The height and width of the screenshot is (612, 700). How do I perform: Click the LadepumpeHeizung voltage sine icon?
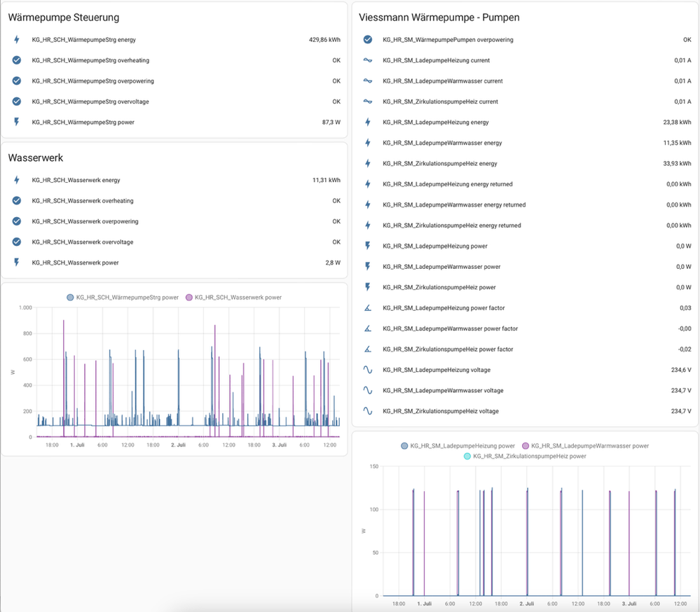pyautogui.click(x=367, y=370)
